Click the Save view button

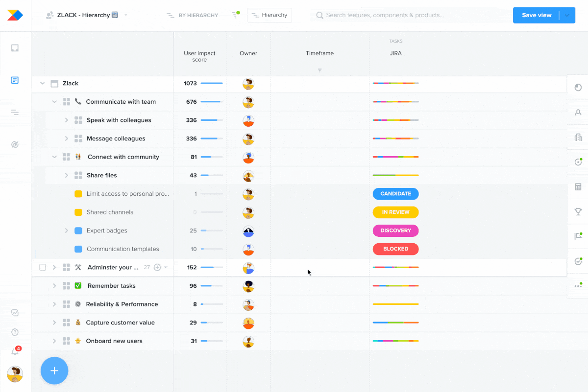tap(537, 15)
